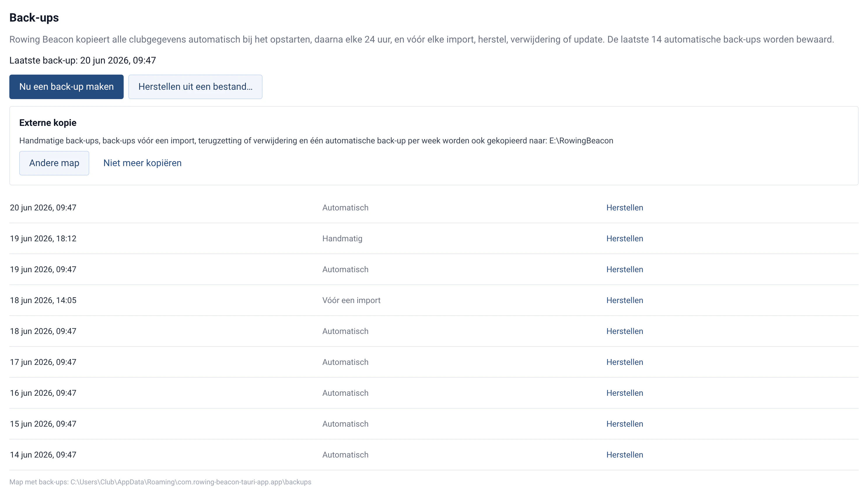Restore the 19 jun 2026 09:47 automatic backup
Screen dimensions: 868x496
pyautogui.click(x=624, y=270)
